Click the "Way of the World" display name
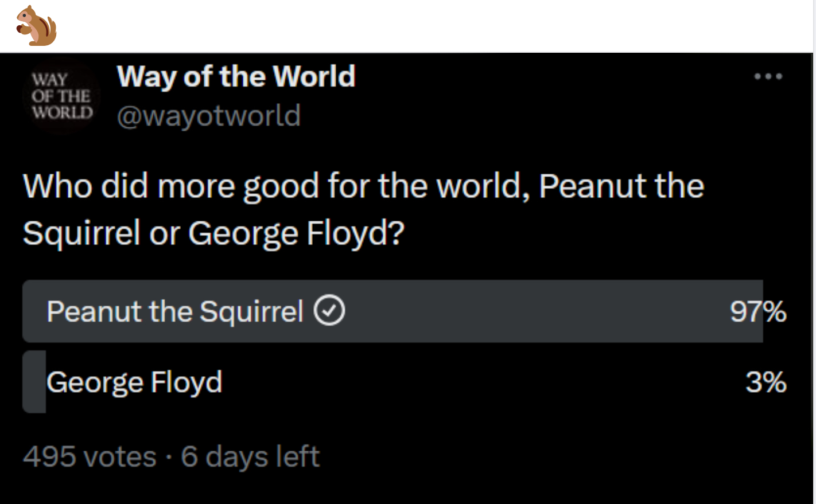Viewport: 816px width, 504px height. [236, 76]
